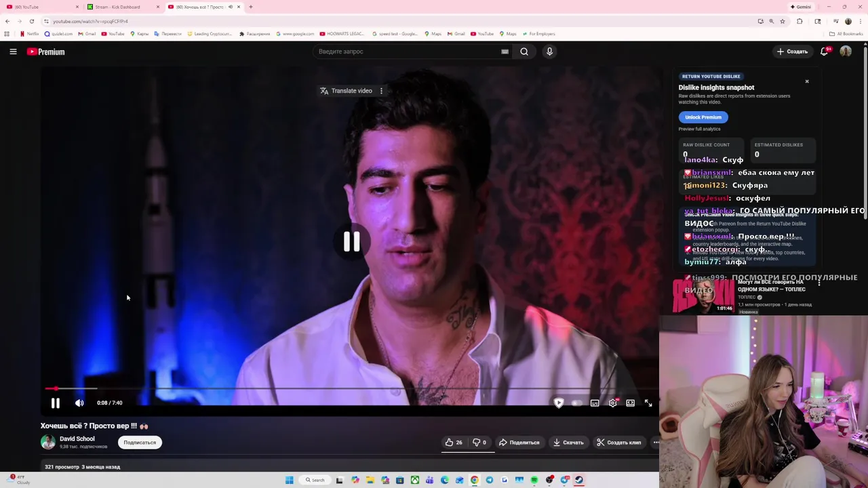Image resolution: width=868 pixels, height=488 pixels.
Task: Go to YouTube Premium home logo
Action: pyautogui.click(x=45, y=52)
